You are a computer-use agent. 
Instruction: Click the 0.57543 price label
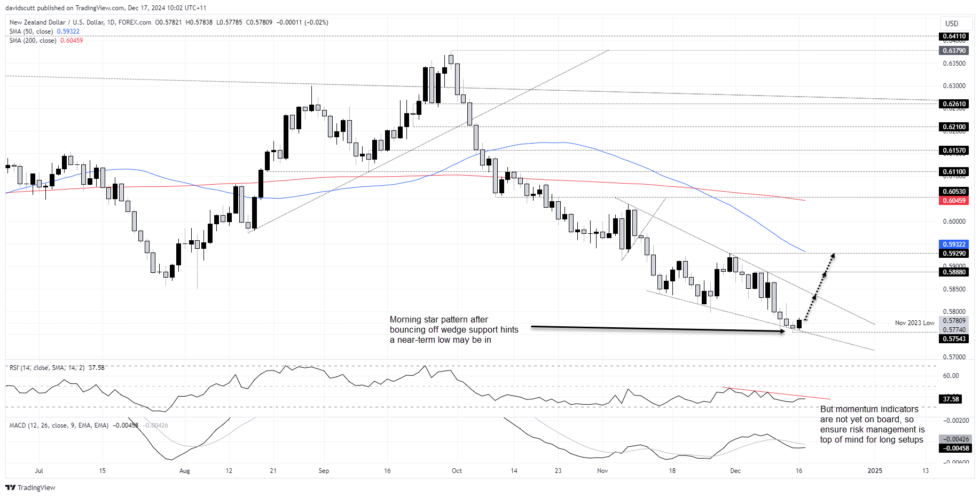pos(954,339)
